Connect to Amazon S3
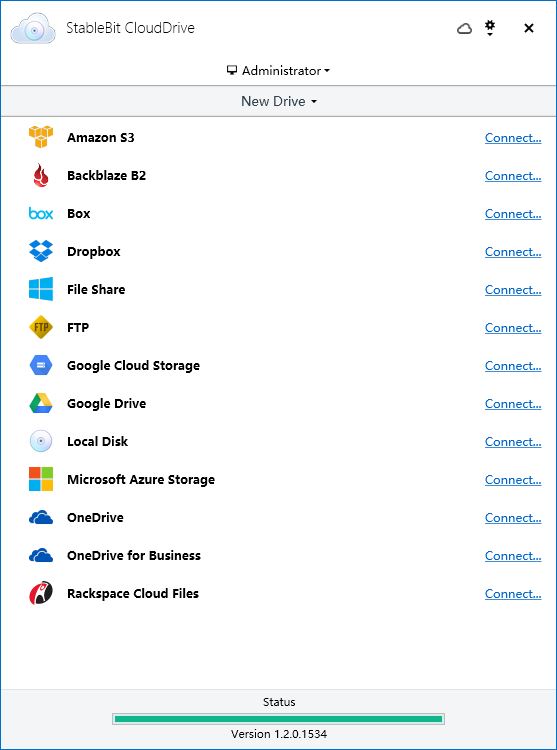Image resolution: width=557 pixels, height=750 pixels. point(513,138)
